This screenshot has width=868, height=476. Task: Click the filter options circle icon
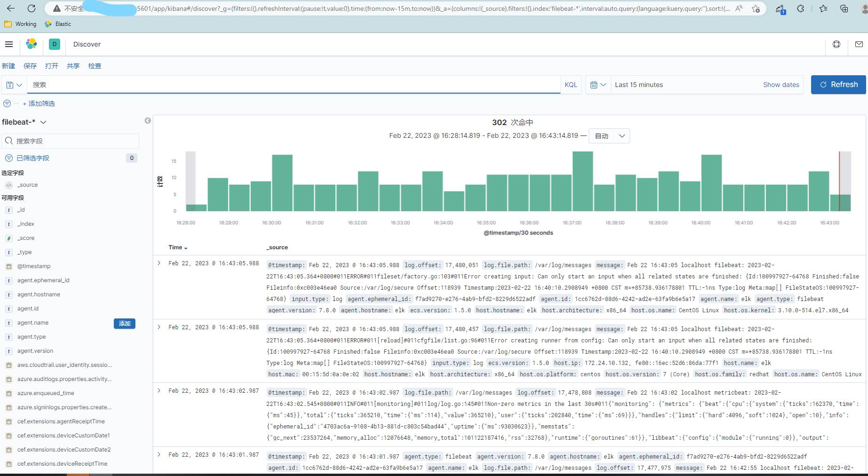(x=7, y=103)
